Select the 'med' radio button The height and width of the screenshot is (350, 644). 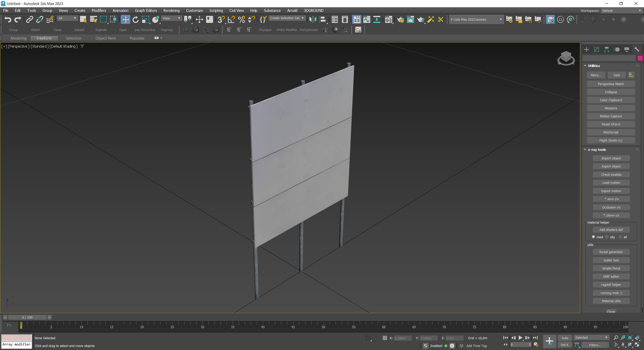(594, 237)
